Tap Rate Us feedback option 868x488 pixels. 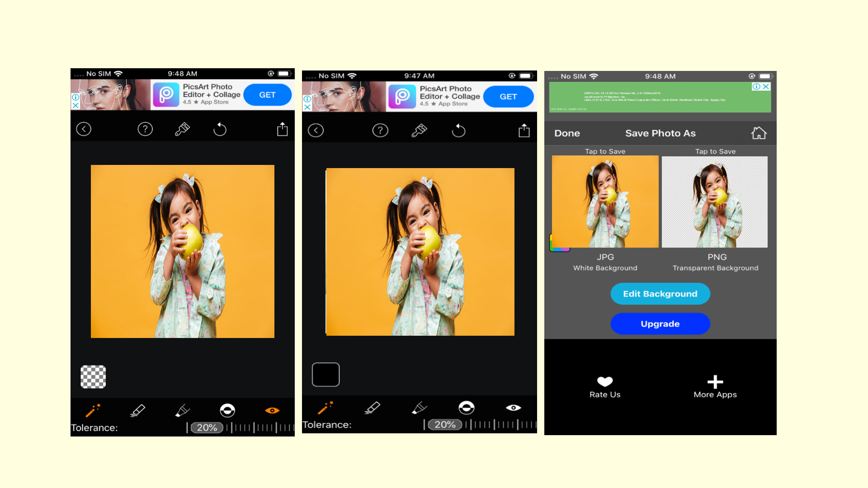[604, 386]
